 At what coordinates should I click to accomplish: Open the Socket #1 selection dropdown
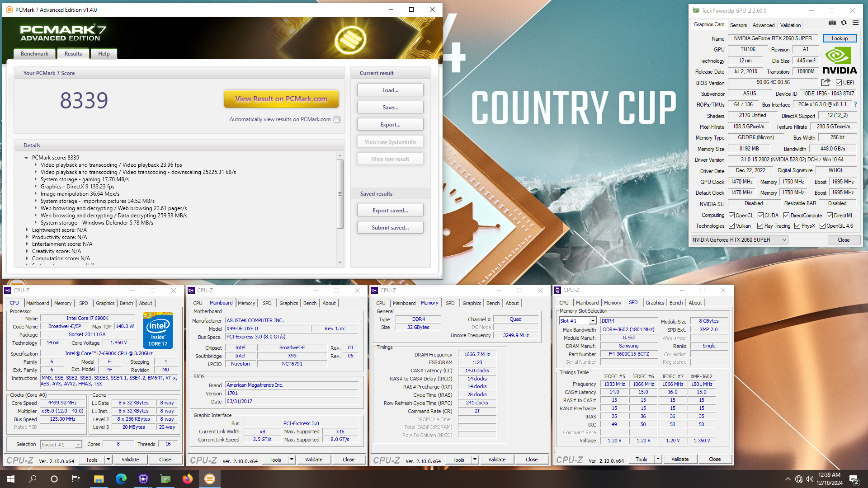tap(61, 445)
